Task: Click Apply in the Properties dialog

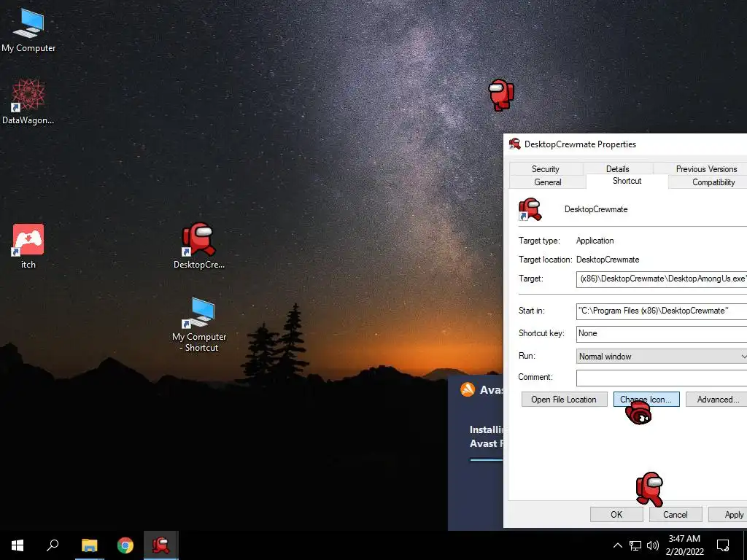Action: (729, 514)
